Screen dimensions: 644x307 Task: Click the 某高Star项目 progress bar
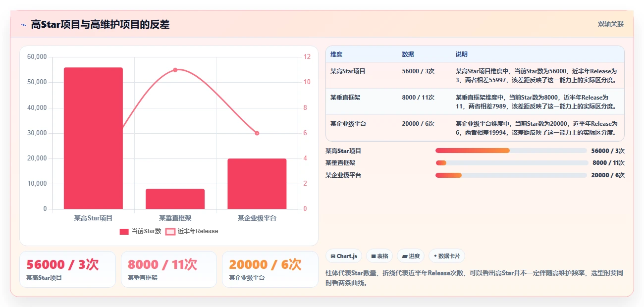click(511, 151)
